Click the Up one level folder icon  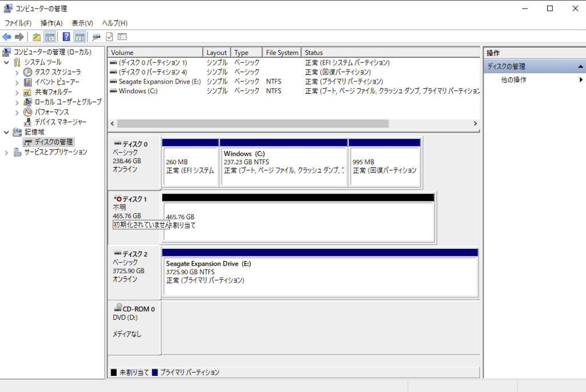point(37,37)
